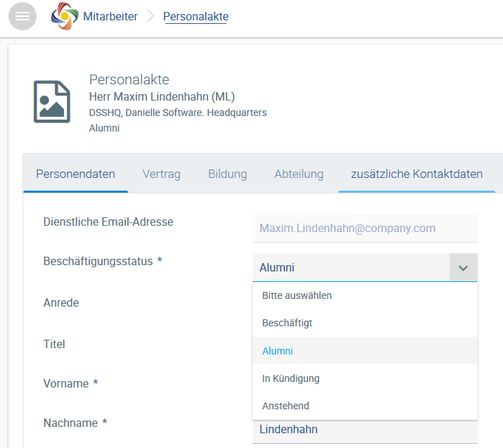
Task: Click the employee photo placeholder icon
Action: tap(52, 102)
